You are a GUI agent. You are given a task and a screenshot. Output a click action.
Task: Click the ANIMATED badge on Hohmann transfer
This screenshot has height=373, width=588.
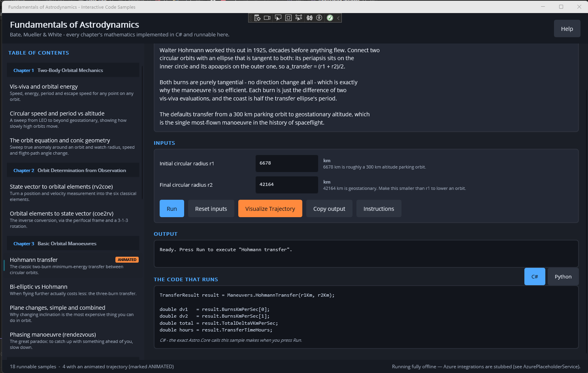click(x=127, y=260)
